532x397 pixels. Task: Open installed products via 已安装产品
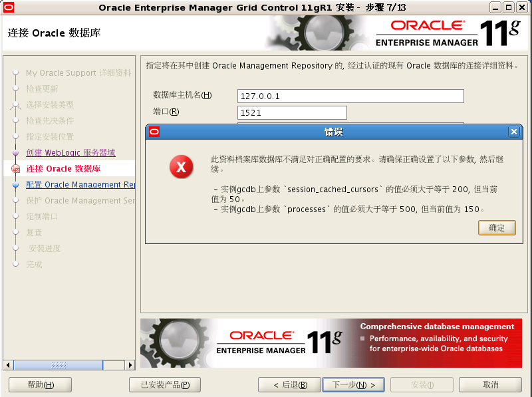[164, 384]
